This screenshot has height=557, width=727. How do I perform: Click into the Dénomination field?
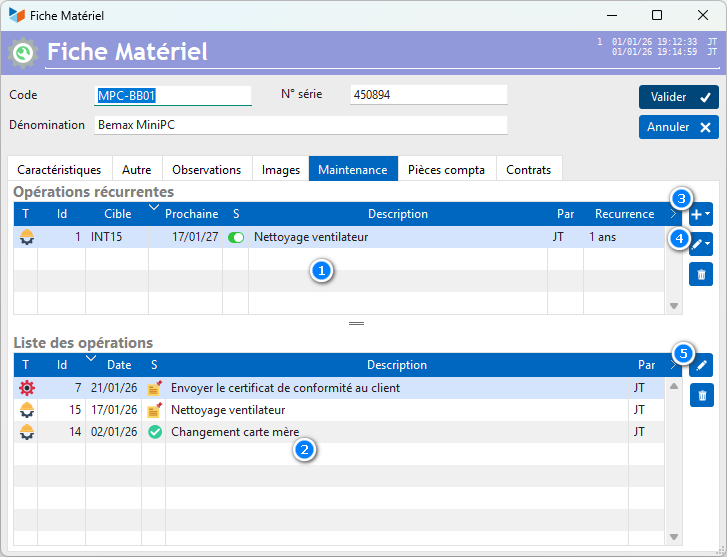[300, 126]
